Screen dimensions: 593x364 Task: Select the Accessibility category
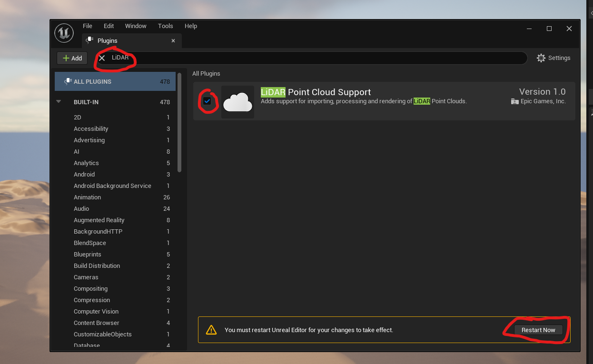point(115,128)
